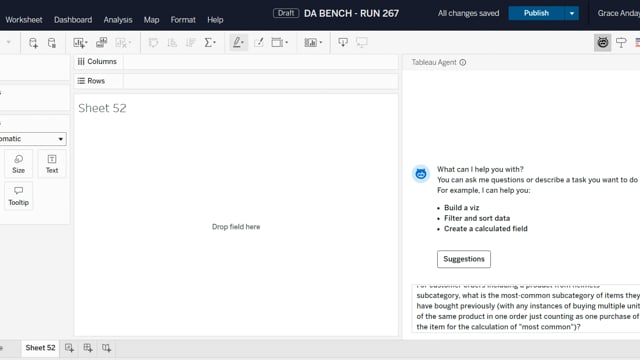Image resolution: width=640 pixels, height=360 pixels.
Task: Expand the Totals sigma dropdown arrow
Action: click(x=215, y=42)
